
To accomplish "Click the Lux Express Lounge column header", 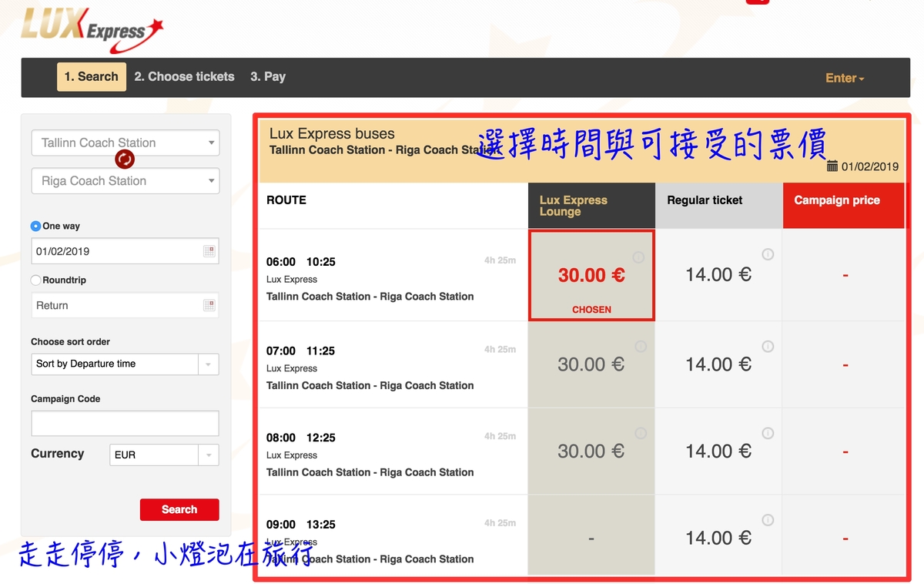I will (591, 206).
